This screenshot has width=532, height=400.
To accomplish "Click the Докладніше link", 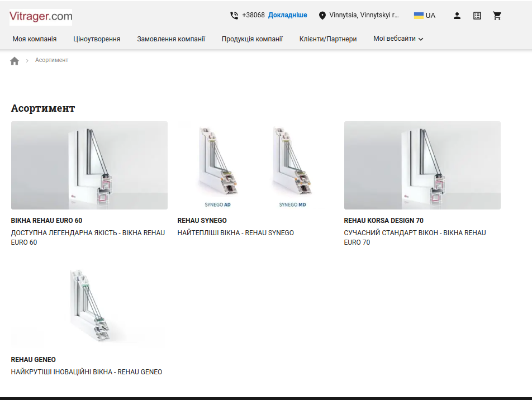I will (288, 15).
